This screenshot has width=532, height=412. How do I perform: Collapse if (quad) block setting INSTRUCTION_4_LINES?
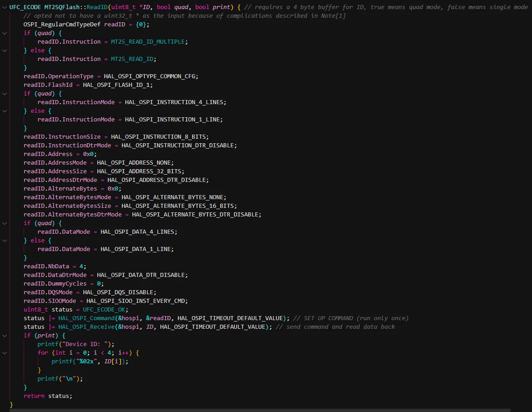click(x=5, y=94)
